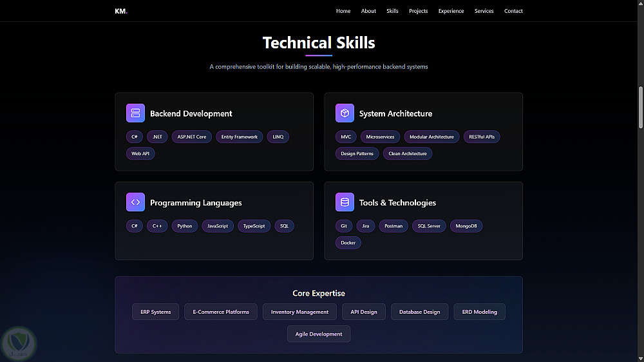This screenshot has height=362, width=644.
Task: Click the Core Expertise heading
Action: (319, 293)
